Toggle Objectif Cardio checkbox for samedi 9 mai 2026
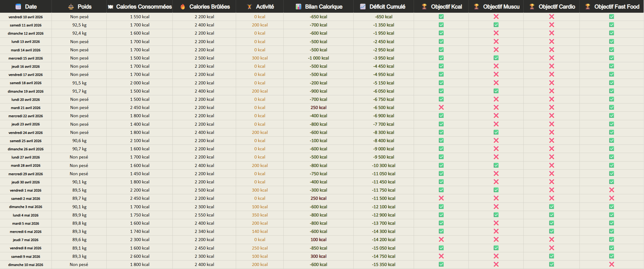Viewport: 644px width, 269px height. coord(552,256)
